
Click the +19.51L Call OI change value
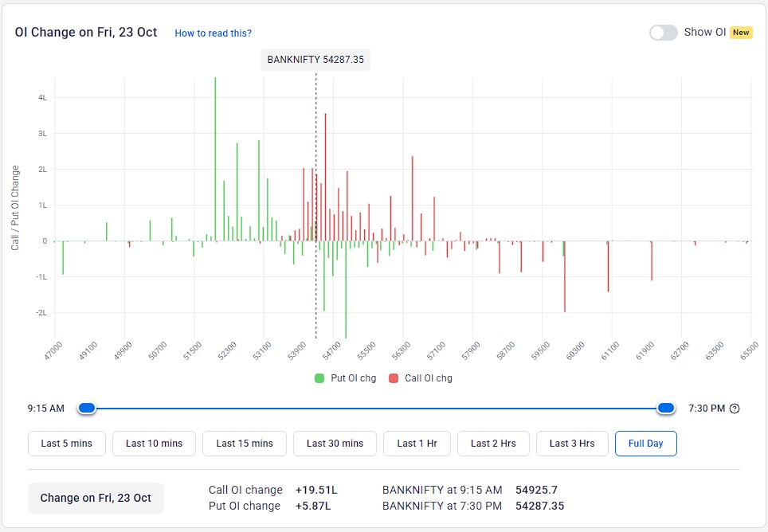[316, 490]
